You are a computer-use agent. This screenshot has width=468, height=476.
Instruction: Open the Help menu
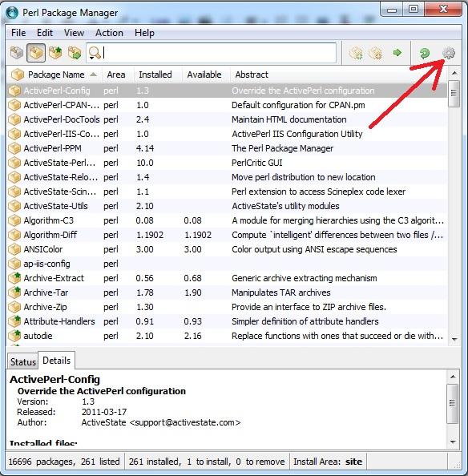pyautogui.click(x=144, y=33)
